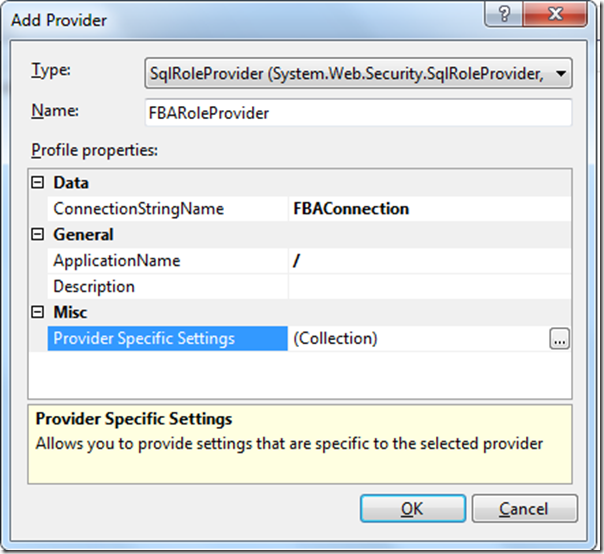Image resolution: width=604 pixels, height=554 pixels.
Task: Collapse the General category
Action: tap(38, 235)
